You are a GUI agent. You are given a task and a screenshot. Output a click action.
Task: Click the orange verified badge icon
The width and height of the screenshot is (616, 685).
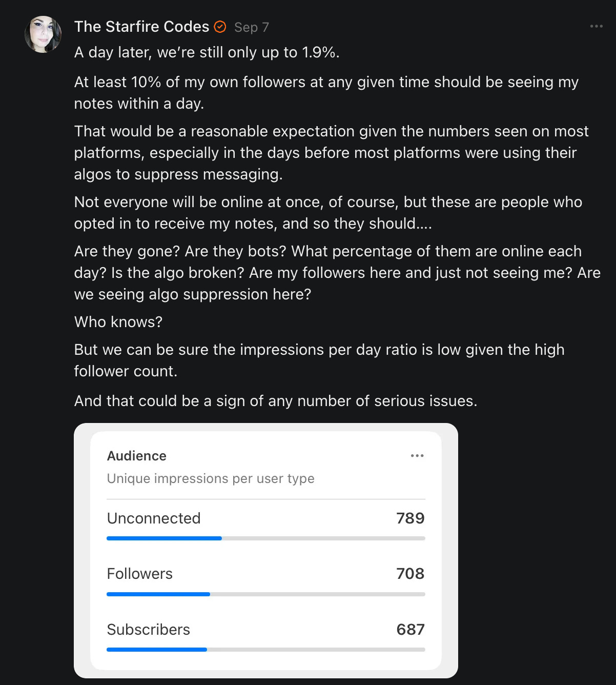click(x=220, y=27)
